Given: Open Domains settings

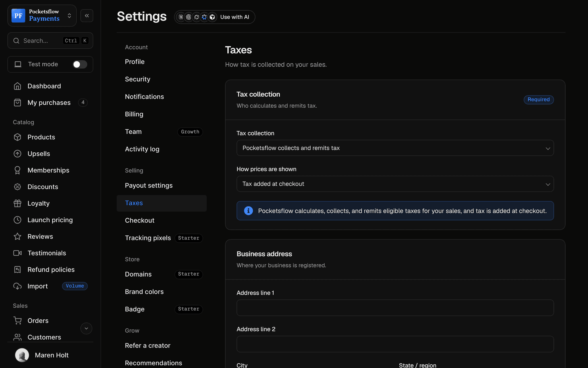Looking at the screenshot, I should click(x=162, y=274).
